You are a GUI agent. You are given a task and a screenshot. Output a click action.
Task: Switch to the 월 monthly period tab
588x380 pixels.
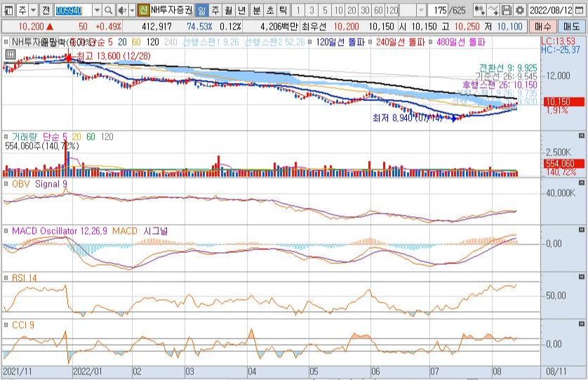pyautogui.click(x=228, y=10)
